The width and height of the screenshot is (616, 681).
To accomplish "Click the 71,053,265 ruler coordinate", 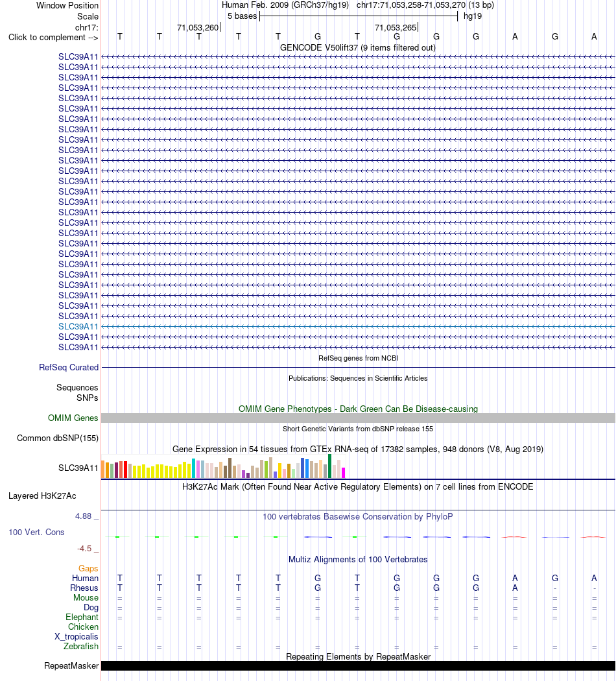I will 396,28.
